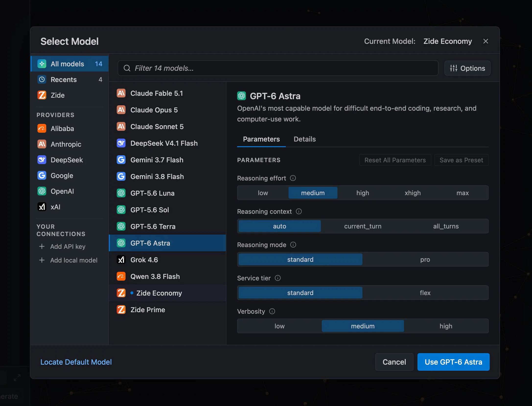Set Reasoning effort to high
532x406 pixels.
click(363, 193)
